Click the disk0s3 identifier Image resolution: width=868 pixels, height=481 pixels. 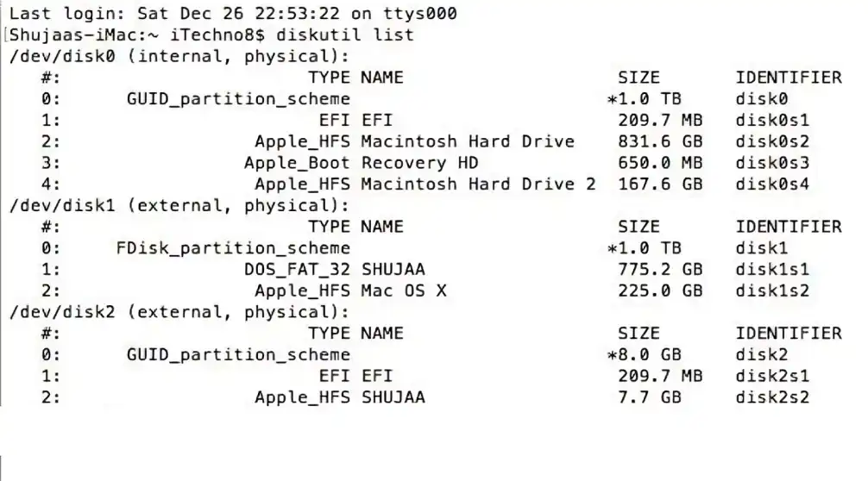772,163
